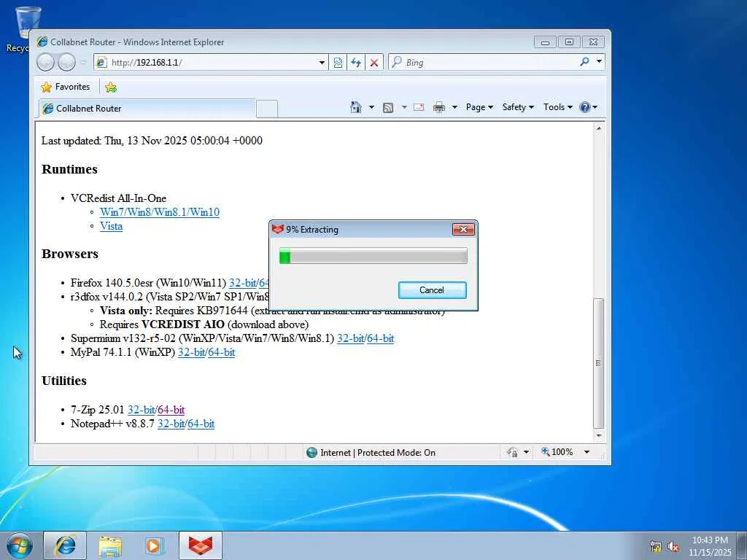This screenshot has height=560, width=747.
Task: Open the recent pages dropdown arrow
Action: coord(83,63)
